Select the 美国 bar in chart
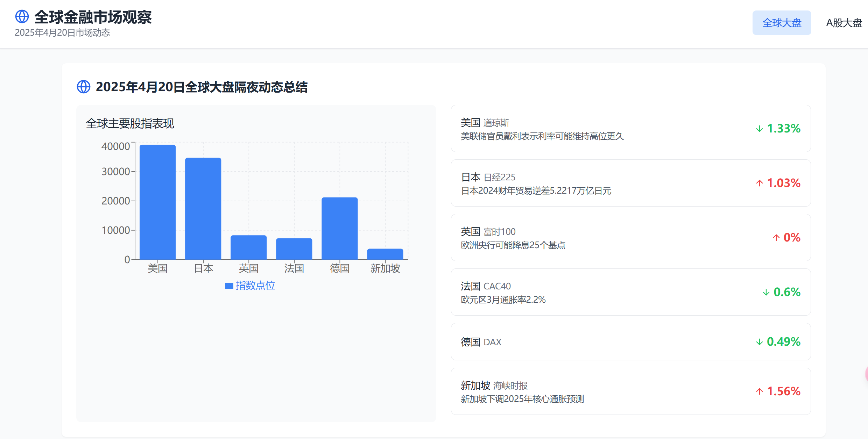Screen dimensions: 868x439 click(x=157, y=202)
